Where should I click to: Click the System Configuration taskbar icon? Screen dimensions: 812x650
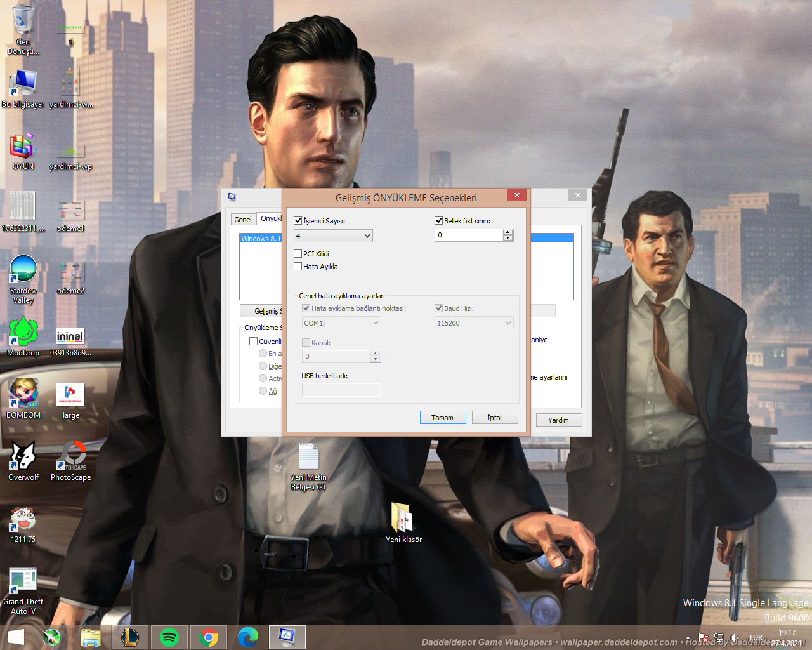(x=287, y=637)
